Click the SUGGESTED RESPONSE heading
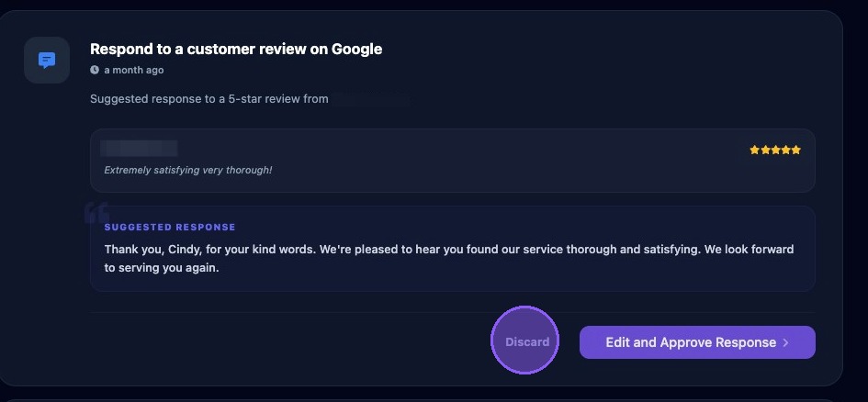Screen dimensions: 868x402 pos(170,228)
